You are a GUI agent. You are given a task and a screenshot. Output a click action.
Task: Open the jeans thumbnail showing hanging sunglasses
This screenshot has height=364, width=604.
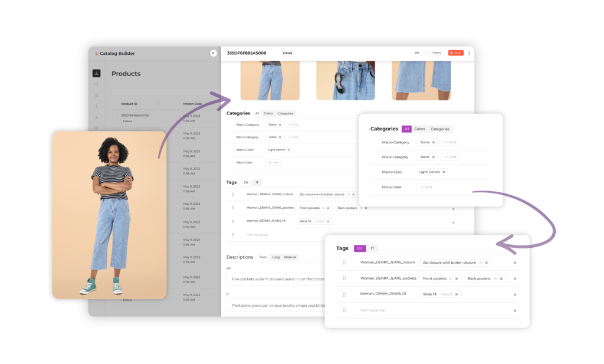(346, 80)
